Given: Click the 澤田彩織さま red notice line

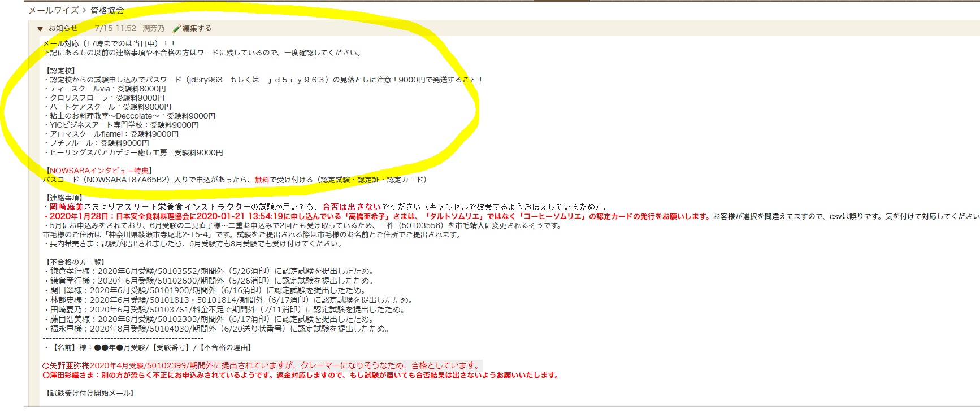Looking at the screenshot, I should [302, 375].
